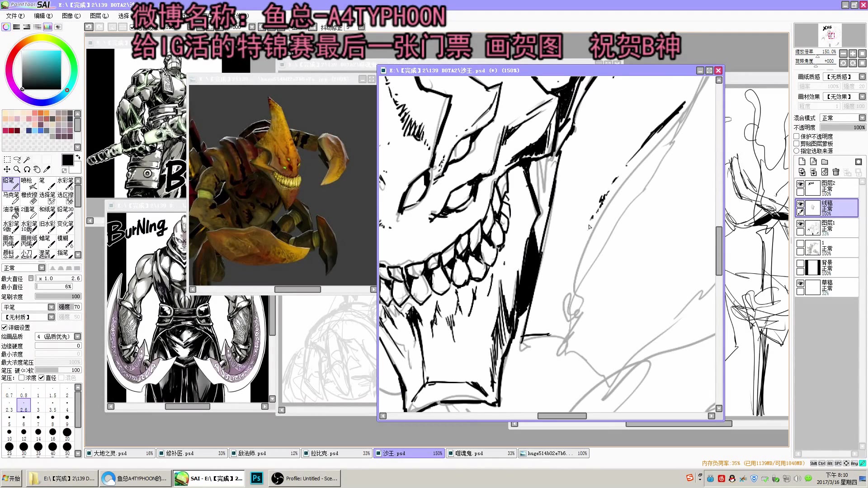Zoom out with the minus button

coord(844,53)
